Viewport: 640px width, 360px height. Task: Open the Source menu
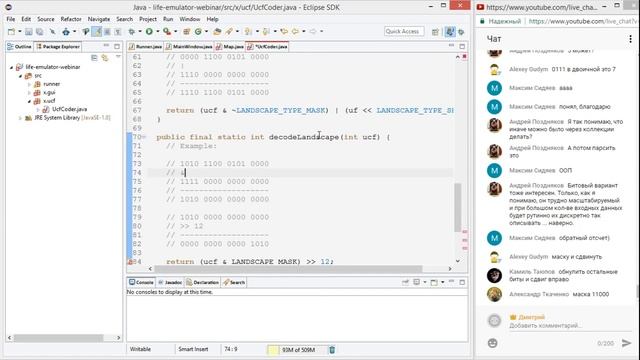click(46, 19)
